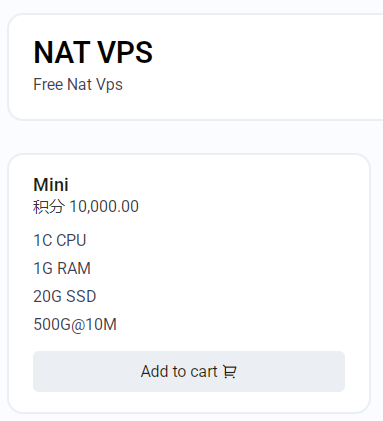Select the 500G@10M bandwidth line

pos(75,324)
